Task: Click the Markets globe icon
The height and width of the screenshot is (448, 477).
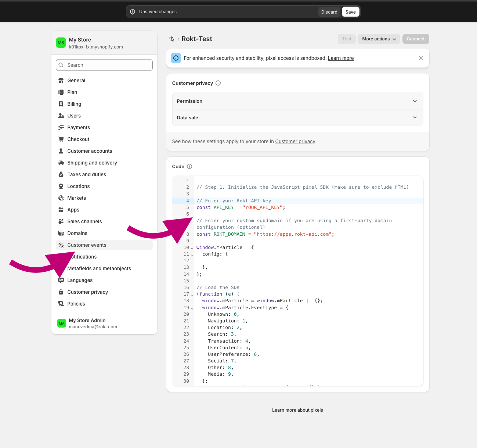Action: pos(61,198)
